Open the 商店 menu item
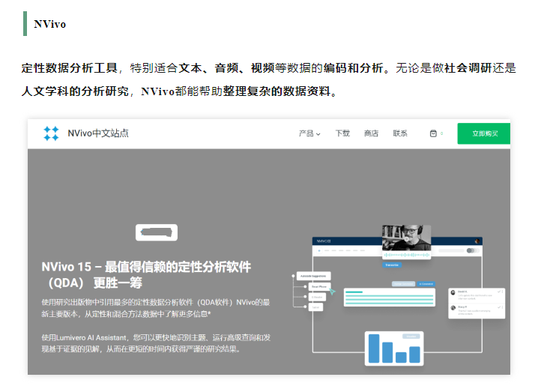 click(x=371, y=133)
